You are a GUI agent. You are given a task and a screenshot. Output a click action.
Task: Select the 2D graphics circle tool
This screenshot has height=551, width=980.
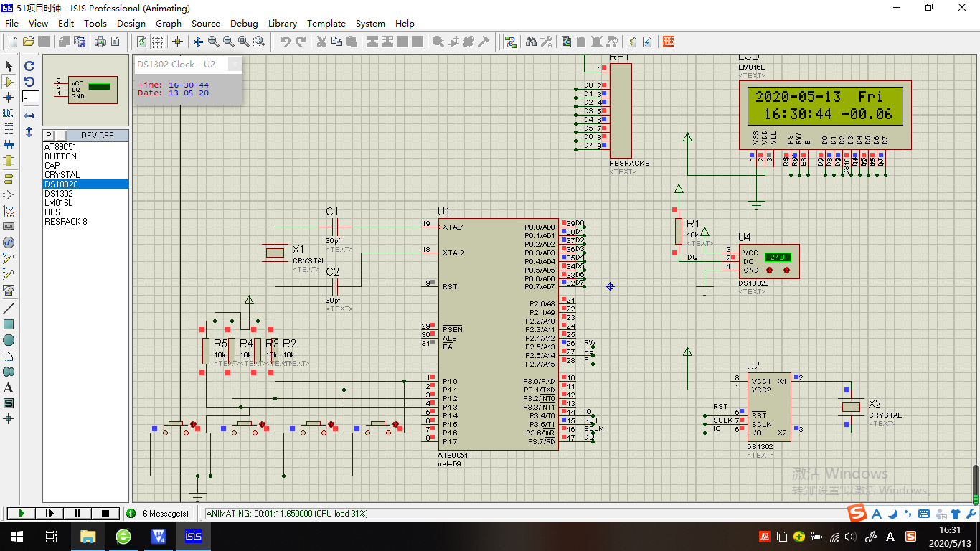[9, 339]
